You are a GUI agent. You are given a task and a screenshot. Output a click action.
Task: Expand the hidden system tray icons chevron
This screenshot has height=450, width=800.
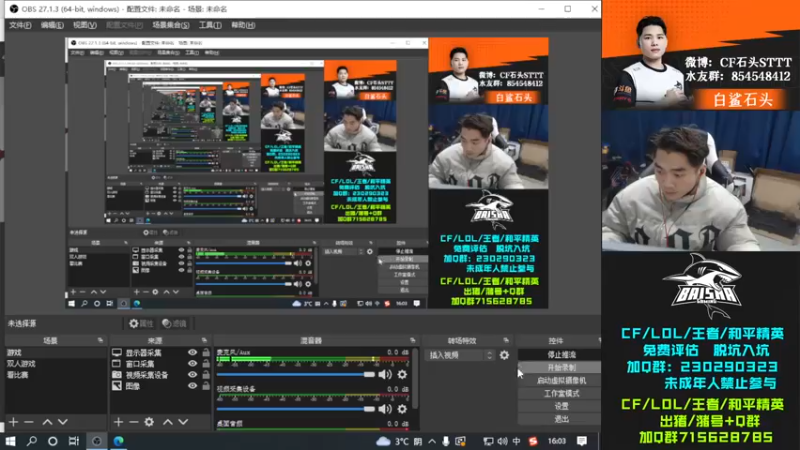432,441
